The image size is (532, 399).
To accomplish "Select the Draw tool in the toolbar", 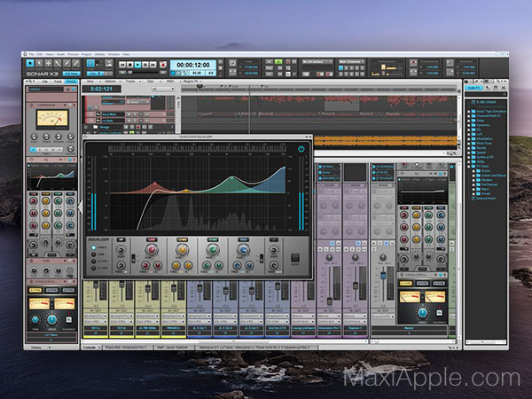I will click(66, 63).
